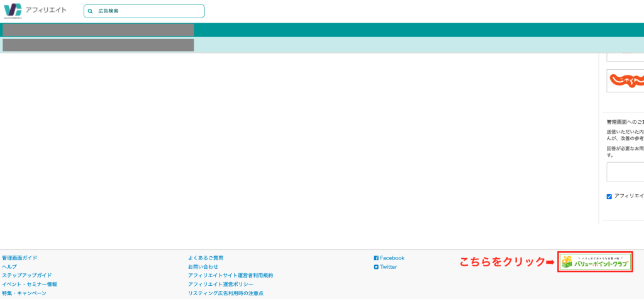Go to ステップアップガイド

point(27,276)
